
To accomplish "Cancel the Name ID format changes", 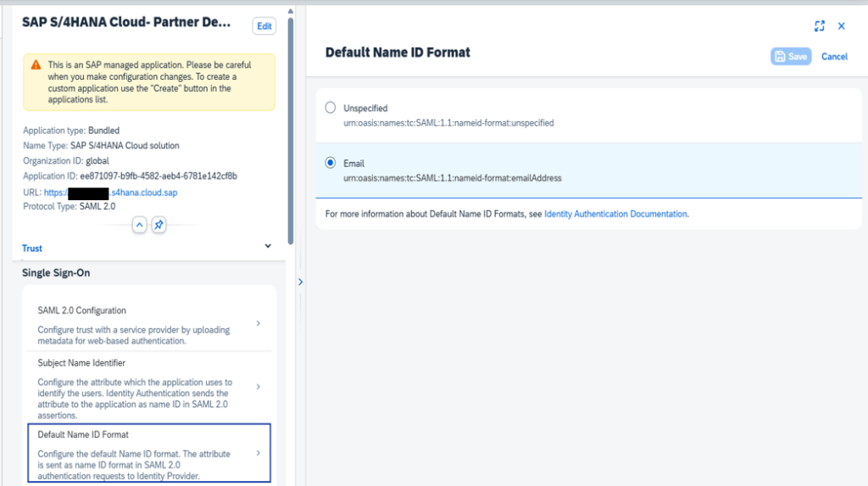I will coord(834,57).
